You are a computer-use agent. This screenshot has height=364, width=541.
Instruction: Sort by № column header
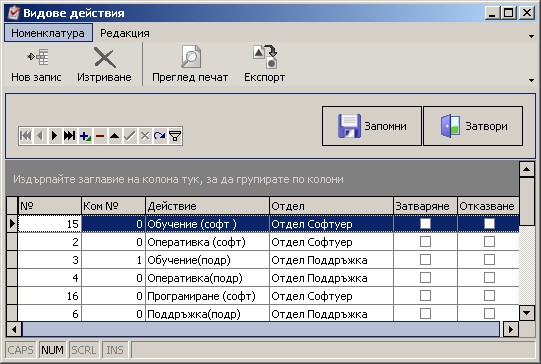click(49, 206)
